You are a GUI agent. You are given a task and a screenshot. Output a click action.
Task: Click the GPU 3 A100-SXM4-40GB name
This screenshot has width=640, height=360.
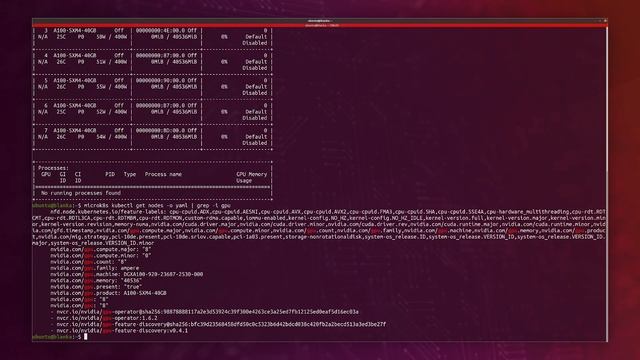click(75, 31)
